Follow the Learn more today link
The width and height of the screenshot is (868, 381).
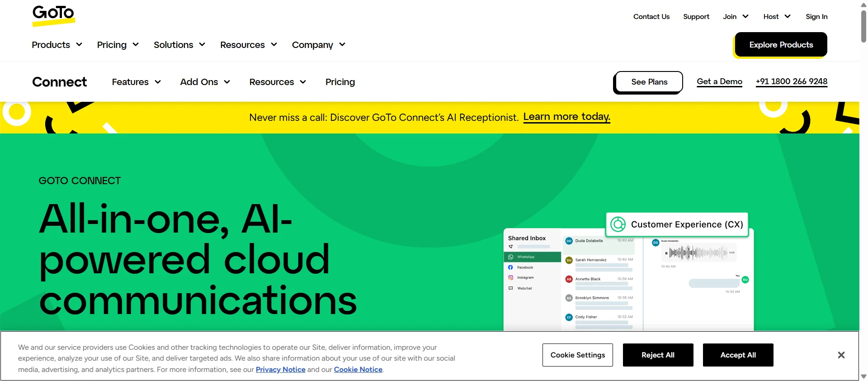566,117
